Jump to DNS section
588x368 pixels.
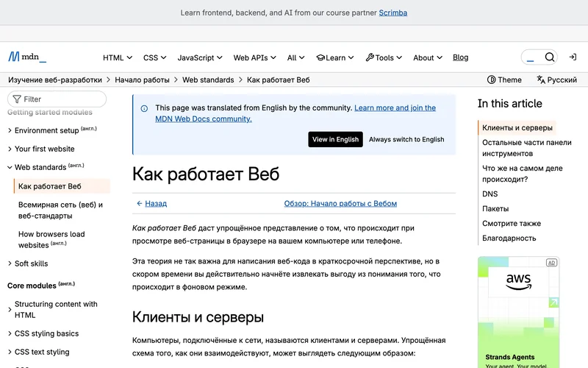(x=490, y=194)
